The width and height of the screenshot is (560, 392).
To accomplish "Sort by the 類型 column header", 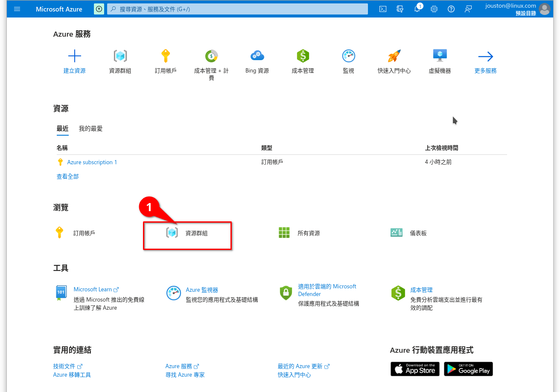I will [267, 148].
